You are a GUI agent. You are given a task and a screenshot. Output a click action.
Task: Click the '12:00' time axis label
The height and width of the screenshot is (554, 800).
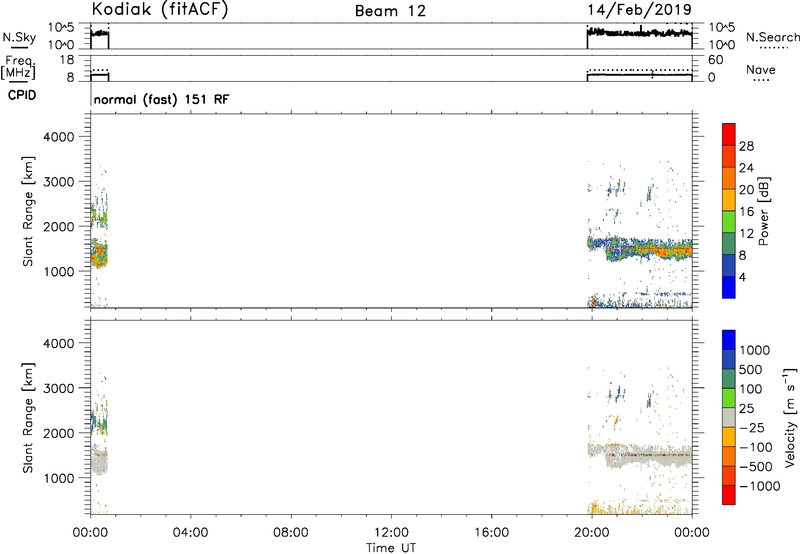(391, 533)
